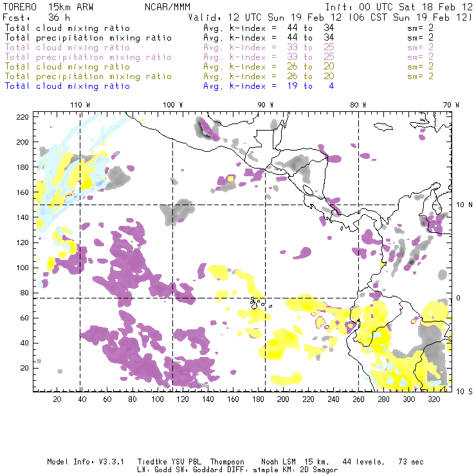The image size is (476, 476).
Task: Click the y-axis tick label "160"
Action: click(x=23, y=192)
